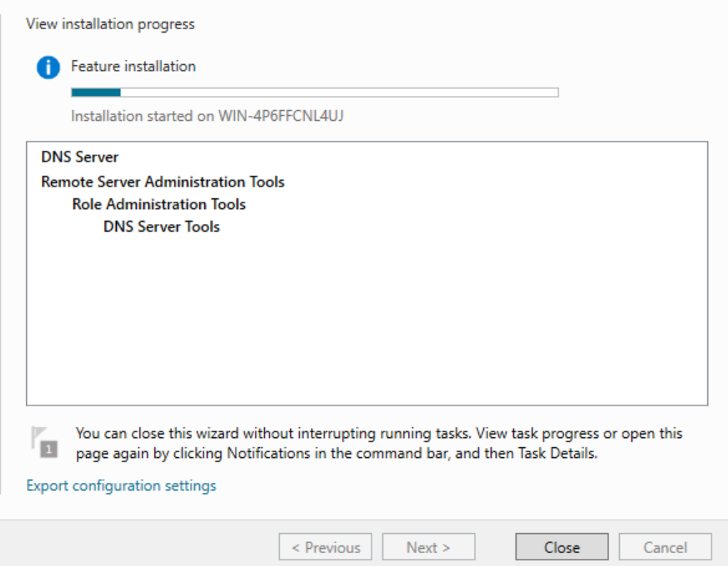
Task: Click the number badge on flag icon
Action: pyautogui.click(x=49, y=449)
